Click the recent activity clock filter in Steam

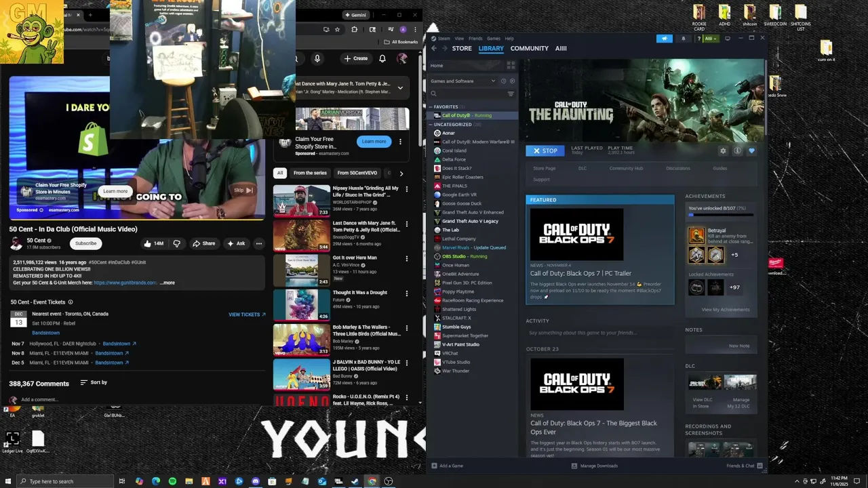coord(502,81)
